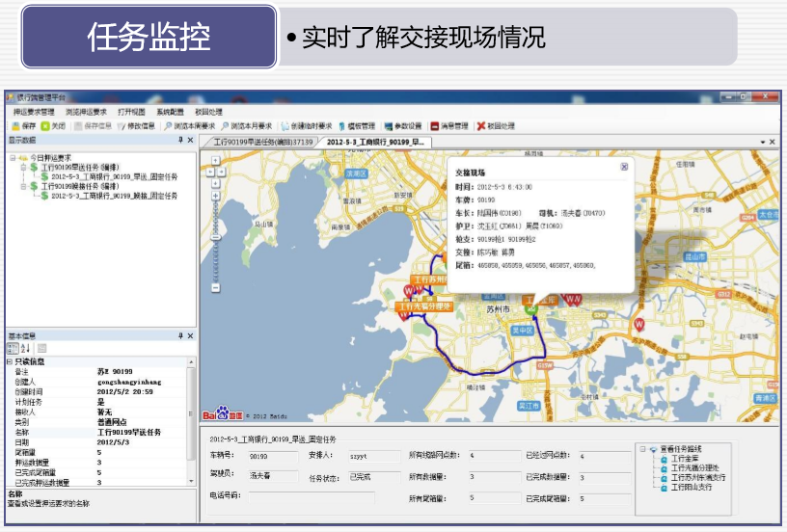The height and width of the screenshot is (532, 787).
Task: Click the red W marker near 昆山 road
Action: tap(638, 324)
